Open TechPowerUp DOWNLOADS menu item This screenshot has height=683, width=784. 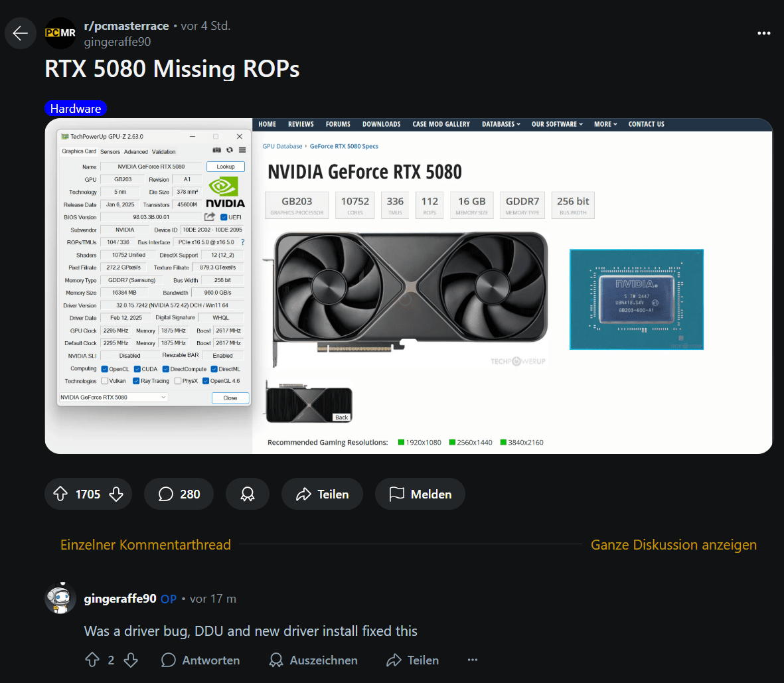[382, 124]
